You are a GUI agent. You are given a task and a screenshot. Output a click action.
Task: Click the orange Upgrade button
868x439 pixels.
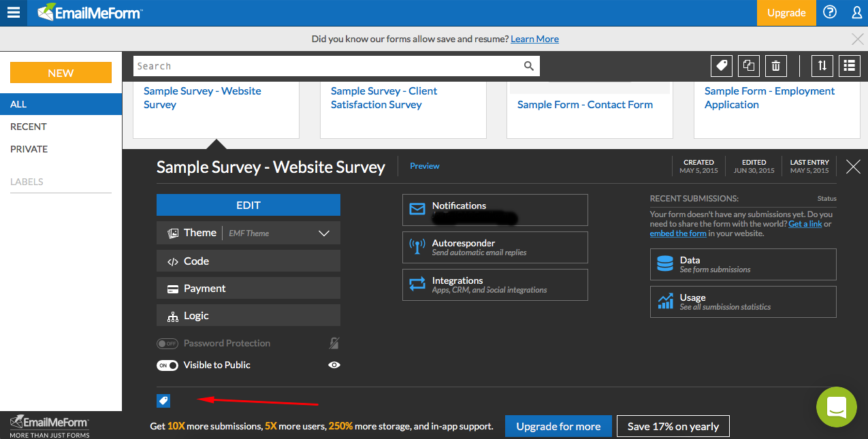tap(786, 13)
